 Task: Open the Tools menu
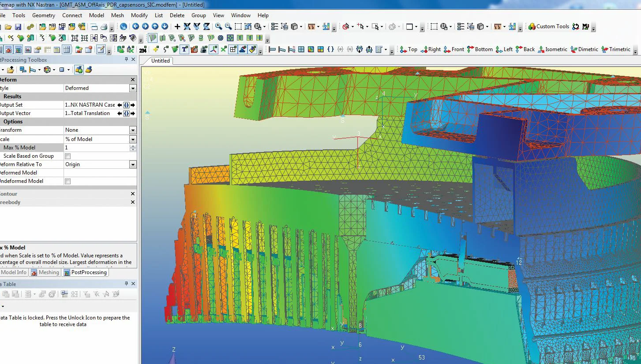tap(19, 15)
